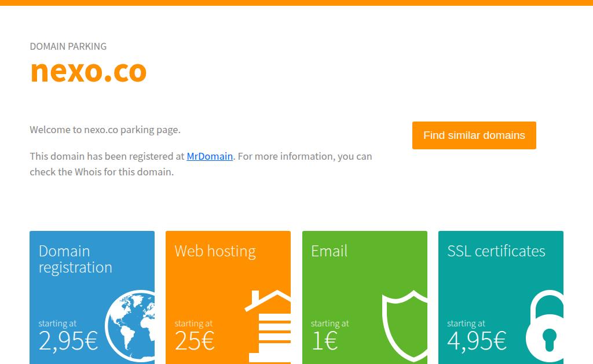Click the 2,95€ price

click(68, 341)
